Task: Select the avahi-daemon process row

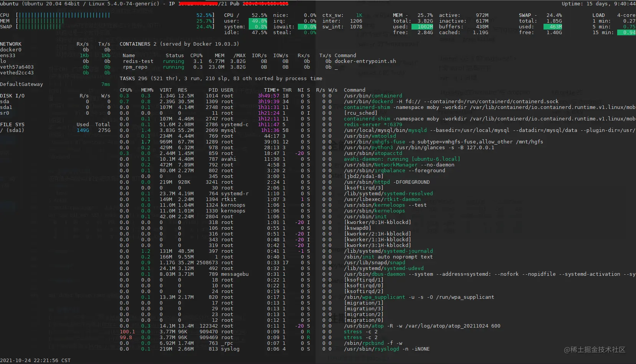Action: [290, 159]
